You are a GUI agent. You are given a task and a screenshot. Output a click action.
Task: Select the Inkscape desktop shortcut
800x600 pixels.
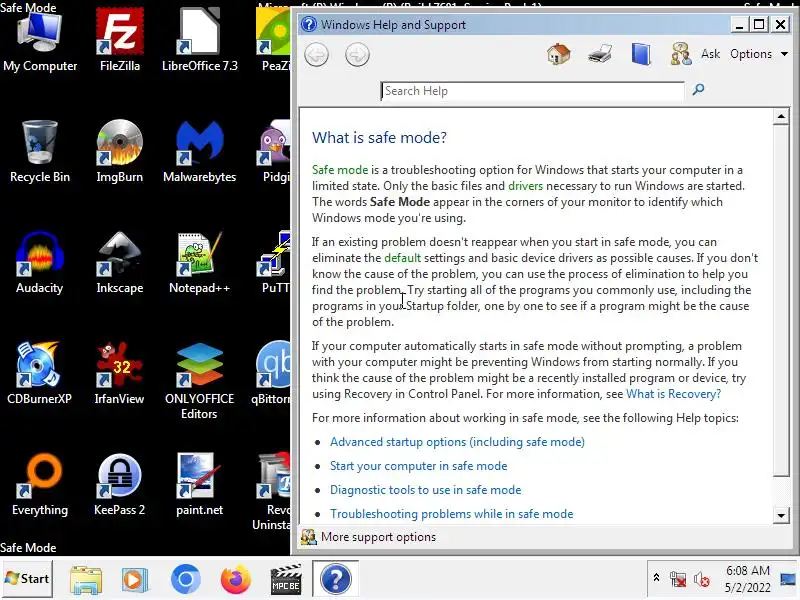coord(120,263)
